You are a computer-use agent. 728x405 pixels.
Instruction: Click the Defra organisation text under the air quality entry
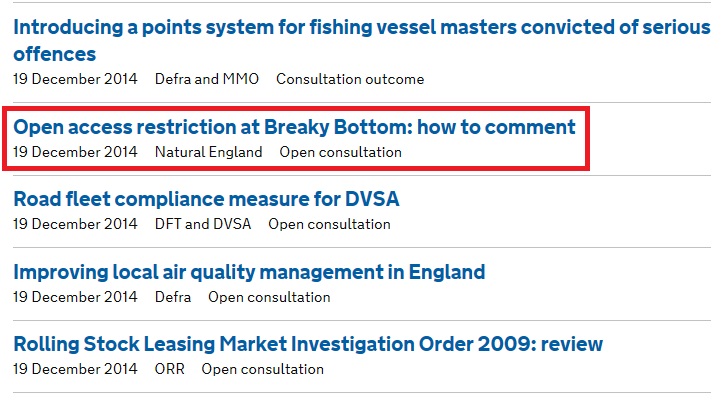173,297
